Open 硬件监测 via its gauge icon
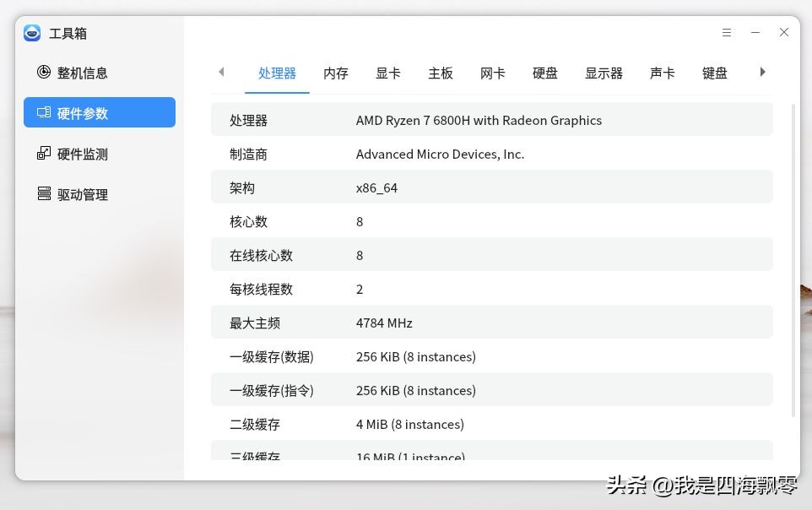 [44, 154]
